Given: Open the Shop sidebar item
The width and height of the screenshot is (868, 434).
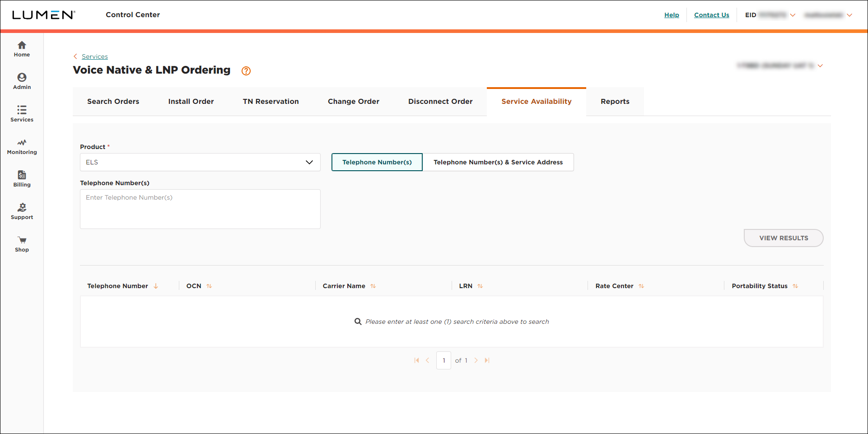Looking at the screenshot, I should (22, 244).
